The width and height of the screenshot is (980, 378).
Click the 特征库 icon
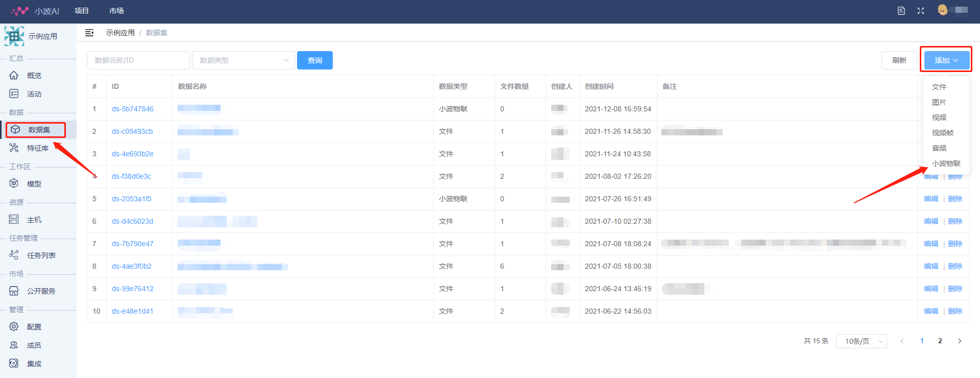click(14, 148)
